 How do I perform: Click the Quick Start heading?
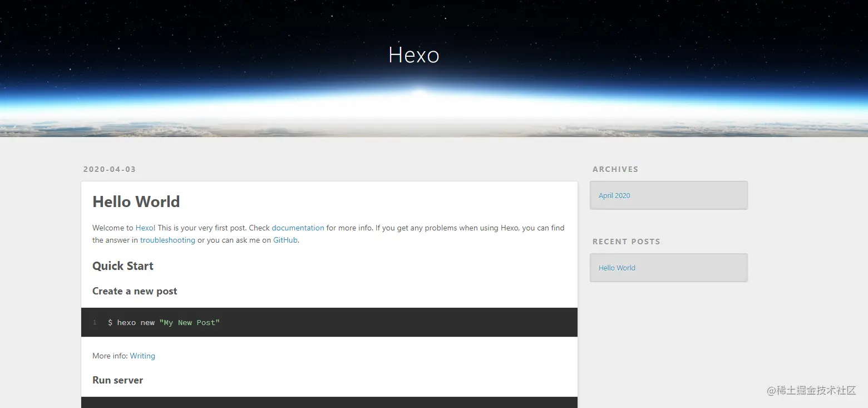click(123, 266)
